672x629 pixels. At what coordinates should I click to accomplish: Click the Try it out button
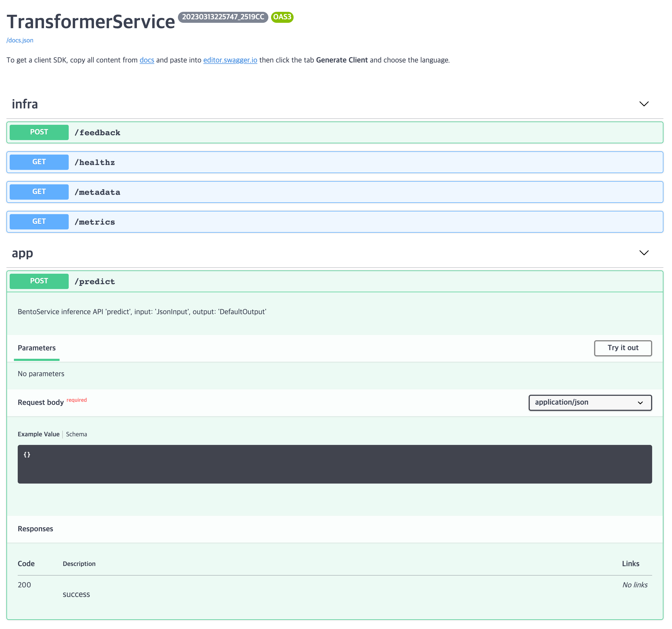623,348
